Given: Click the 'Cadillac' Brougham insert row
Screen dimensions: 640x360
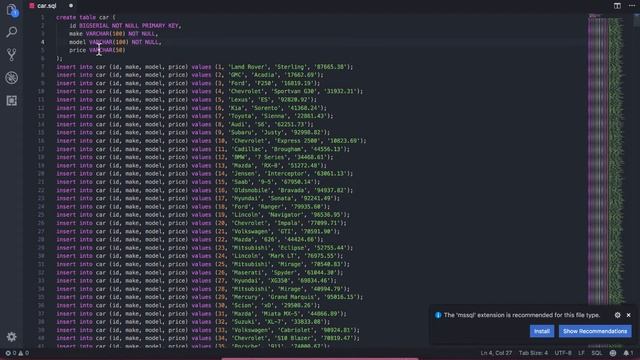Looking at the screenshot, I should 203,149.
